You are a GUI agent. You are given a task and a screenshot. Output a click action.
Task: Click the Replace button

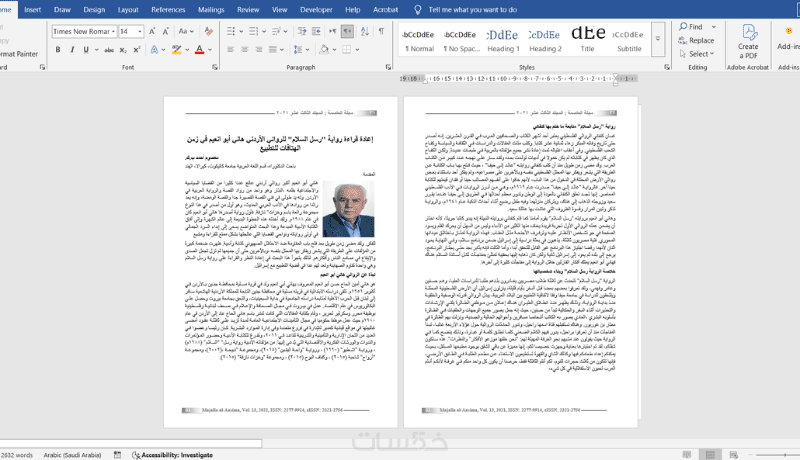697,40
